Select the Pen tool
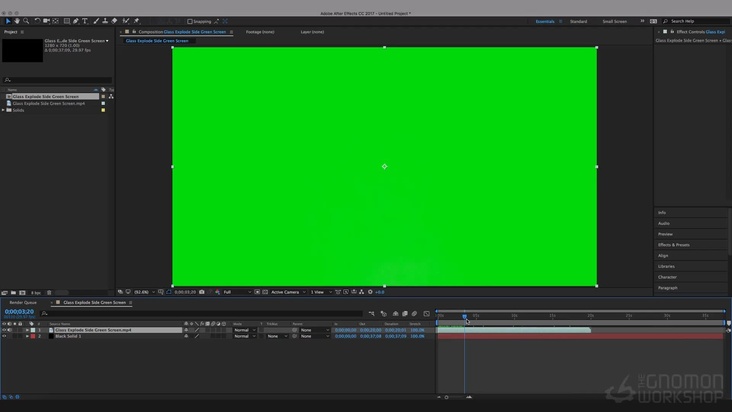 pos(74,20)
